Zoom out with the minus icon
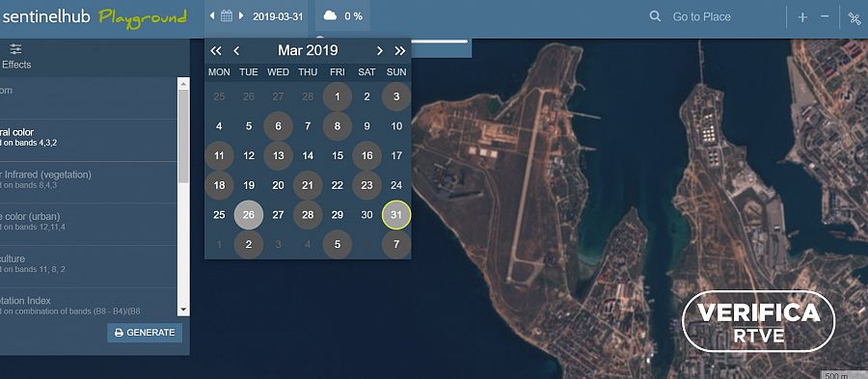This screenshot has width=868, height=379. [825, 16]
